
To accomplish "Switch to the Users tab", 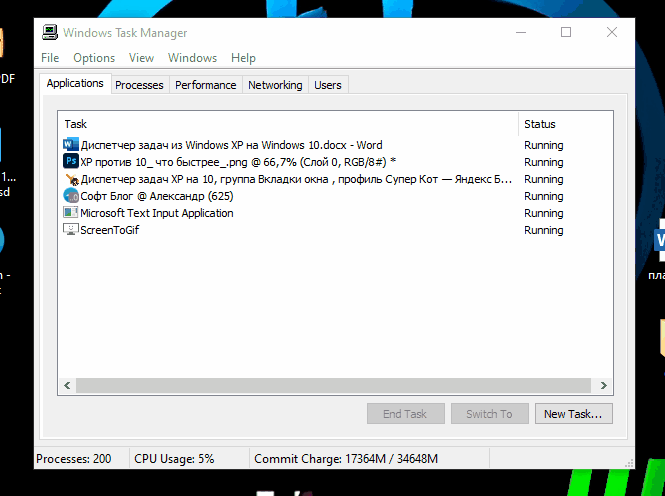I will click(x=328, y=85).
